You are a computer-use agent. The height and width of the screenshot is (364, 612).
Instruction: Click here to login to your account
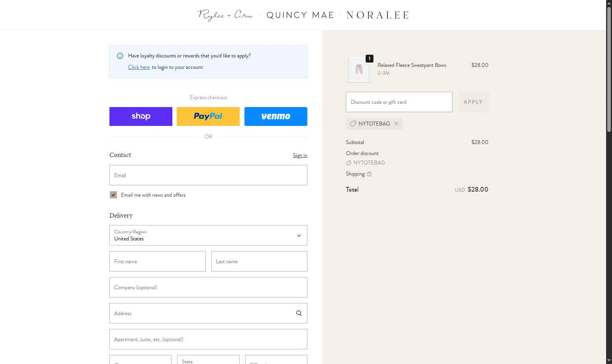(139, 67)
